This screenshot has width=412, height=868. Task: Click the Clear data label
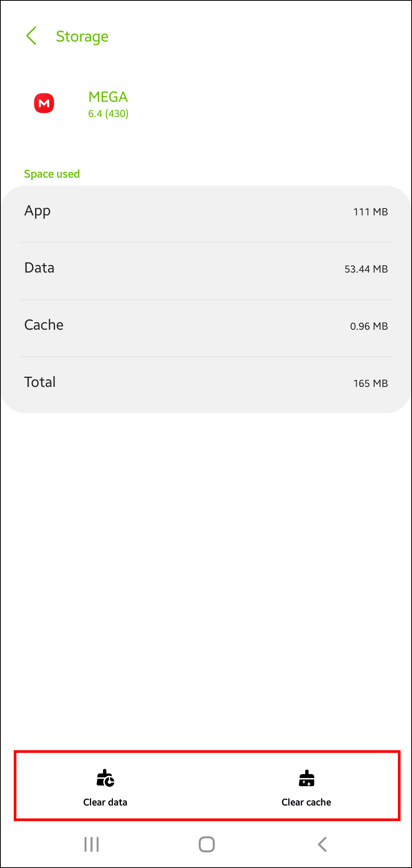coord(105,802)
